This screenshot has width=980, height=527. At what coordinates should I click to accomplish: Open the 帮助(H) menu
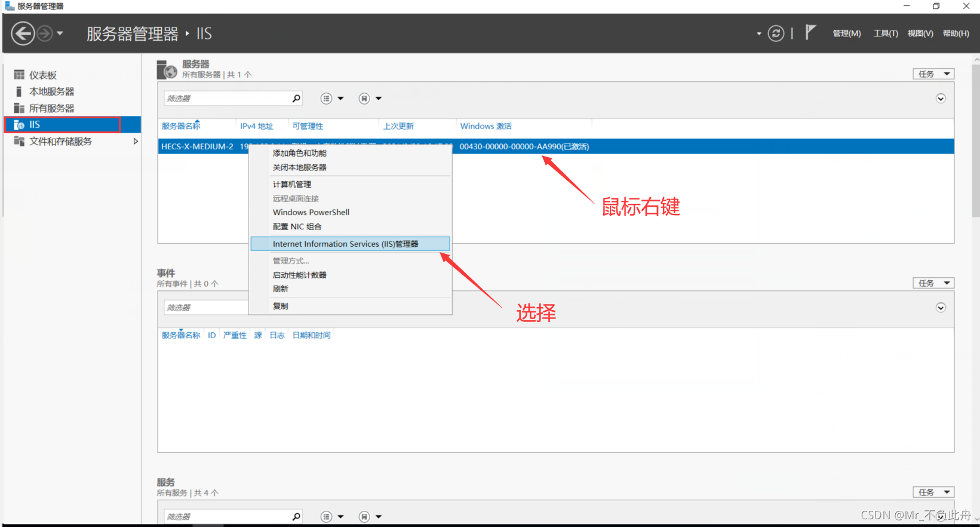pos(956,33)
